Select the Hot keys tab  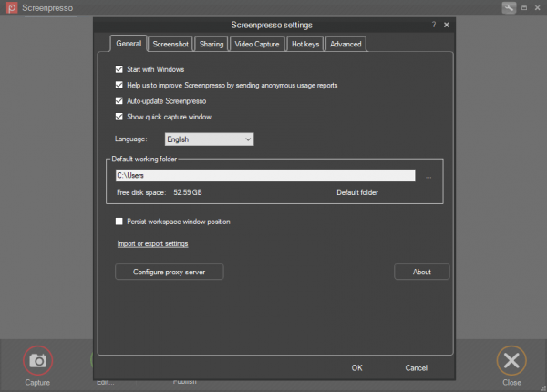coord(304,44)
